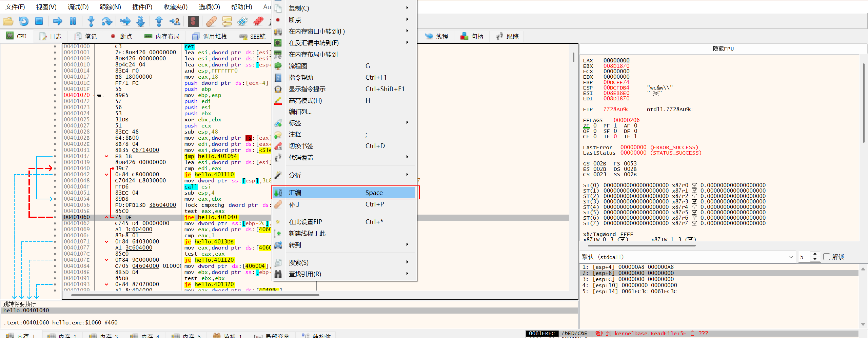Expand the 查找引用(R) submenu

(x=345, y=274)
